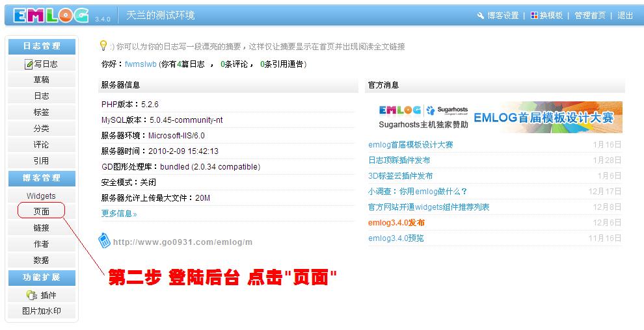Open news 3D标签云插件发布

(401, 176)
